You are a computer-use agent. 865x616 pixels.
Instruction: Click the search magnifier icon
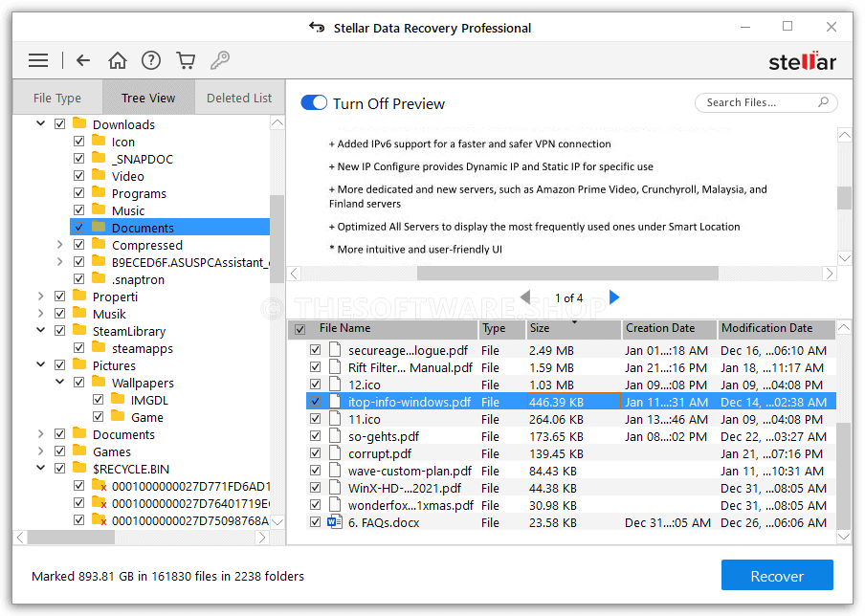(823, 102)
